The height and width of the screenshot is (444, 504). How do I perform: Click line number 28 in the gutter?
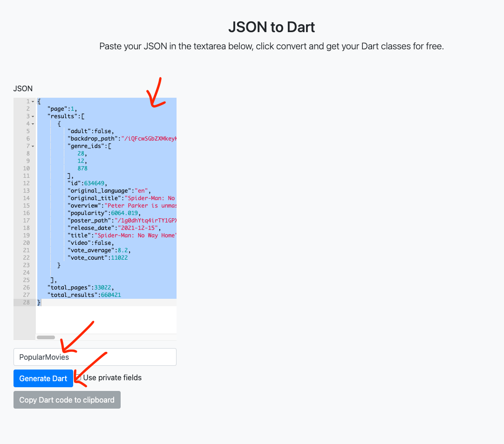pyautogui.click(x=27, y=302)
